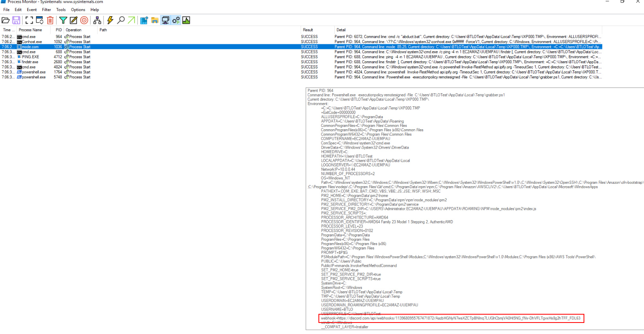
Task: Open the File menu
Action: pos(6,10)
